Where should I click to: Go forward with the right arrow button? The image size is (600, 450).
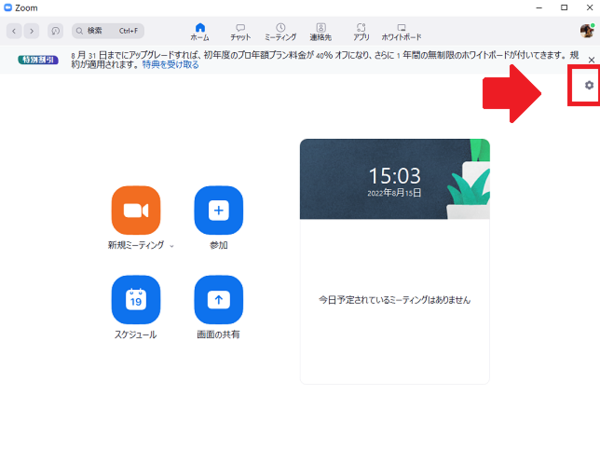tap(30, 31)
